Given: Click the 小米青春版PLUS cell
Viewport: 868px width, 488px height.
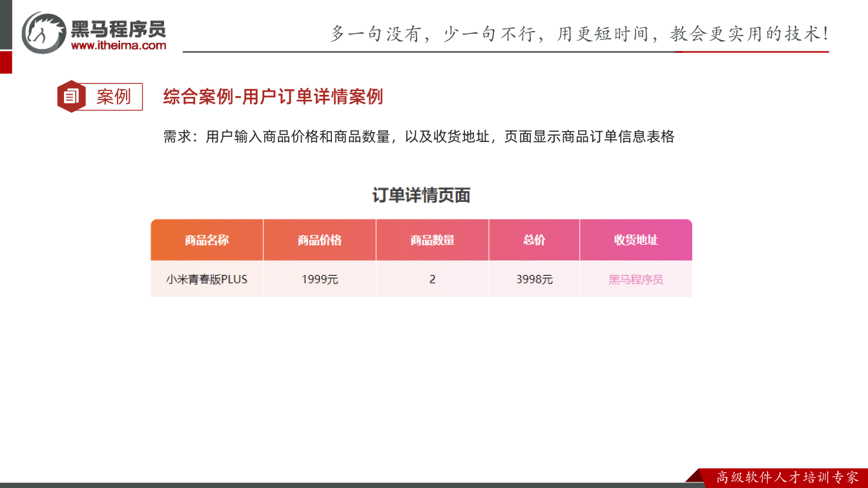Looking at the screenshot, I should point(207,280).
